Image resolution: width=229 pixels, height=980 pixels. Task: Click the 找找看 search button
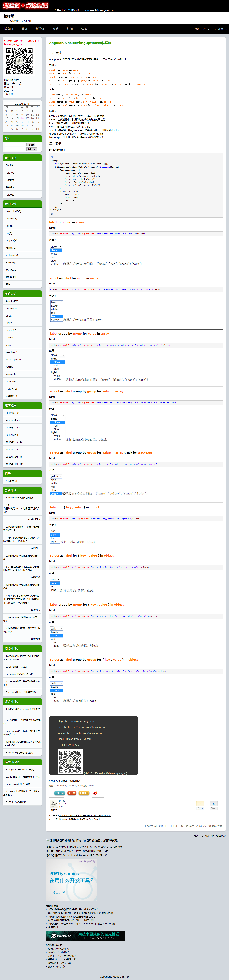click(31, 145)
